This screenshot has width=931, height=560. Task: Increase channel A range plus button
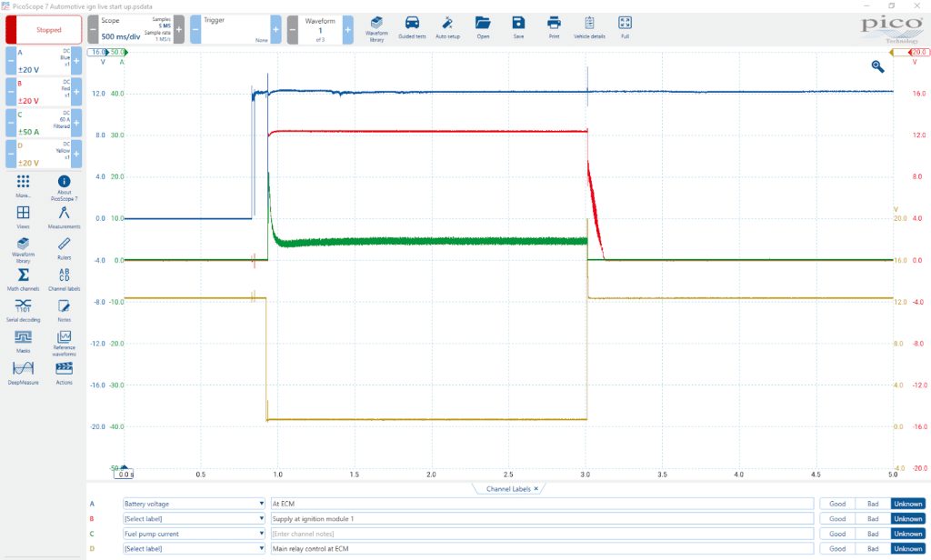[76, 61]
